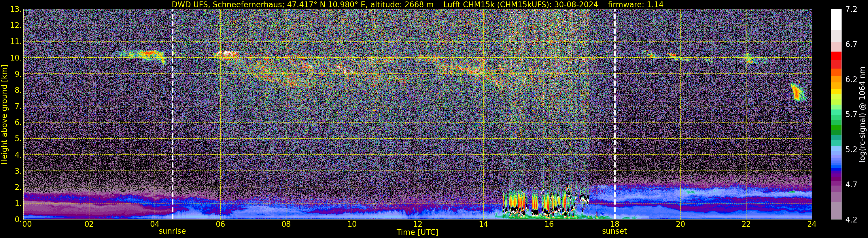Click the white dashed sunrise marker line
Viewport: 868px width, 238px height.
pos(173,114)
